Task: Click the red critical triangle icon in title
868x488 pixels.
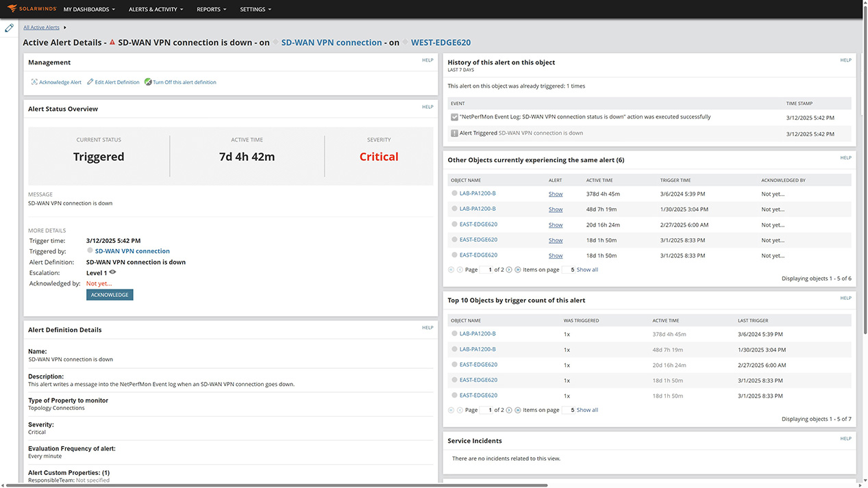Action: pyautogui.click(x=112, y=42)
